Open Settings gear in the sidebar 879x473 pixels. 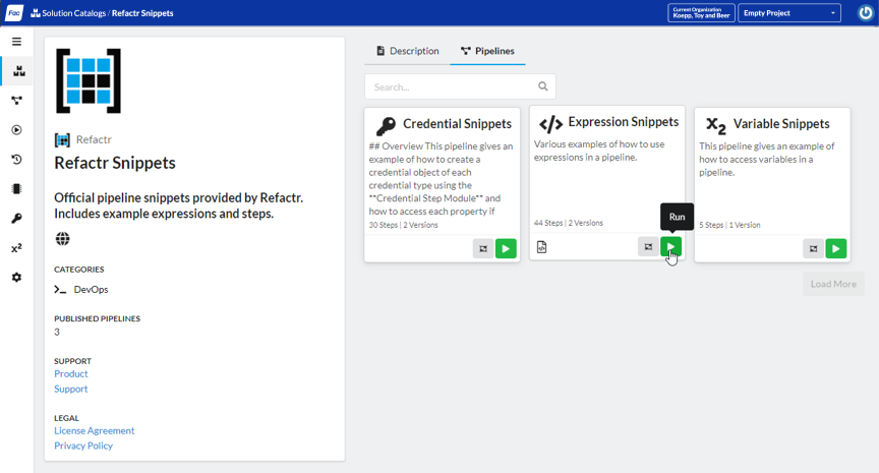point(16,277)
